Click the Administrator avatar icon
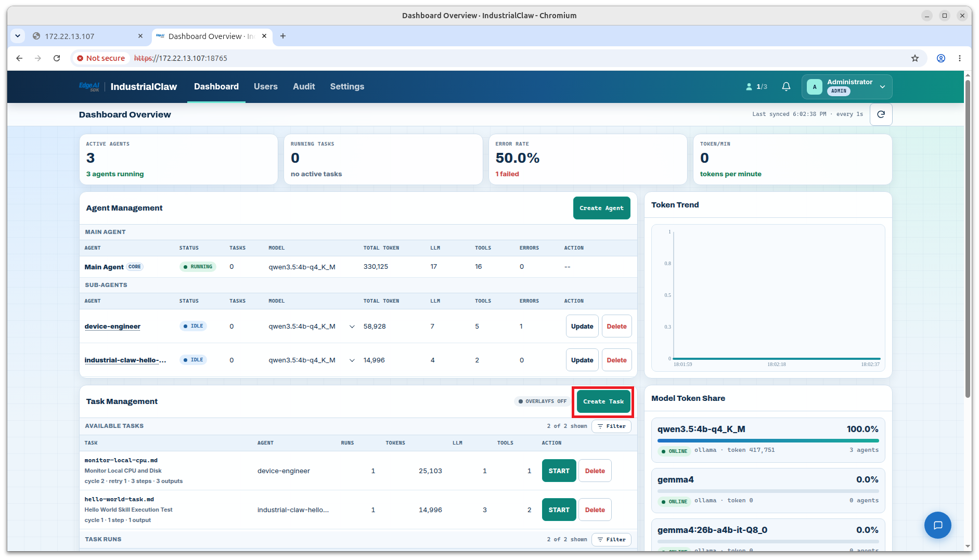Screen dimensions: 979x560 point(815,87)
